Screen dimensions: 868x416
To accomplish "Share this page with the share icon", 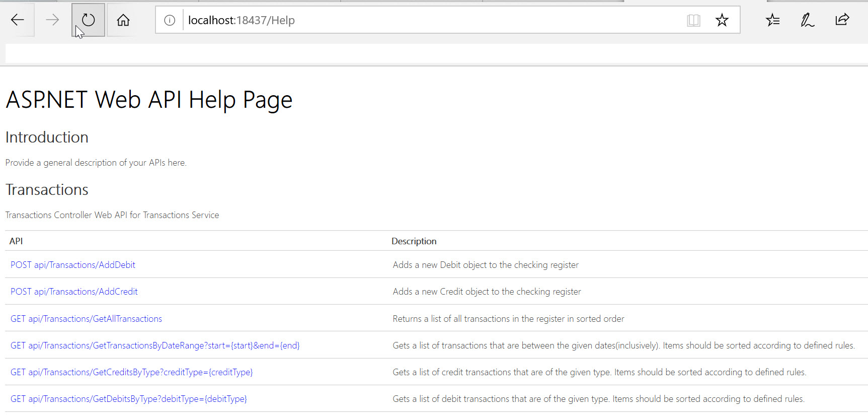I will [842, 20].
